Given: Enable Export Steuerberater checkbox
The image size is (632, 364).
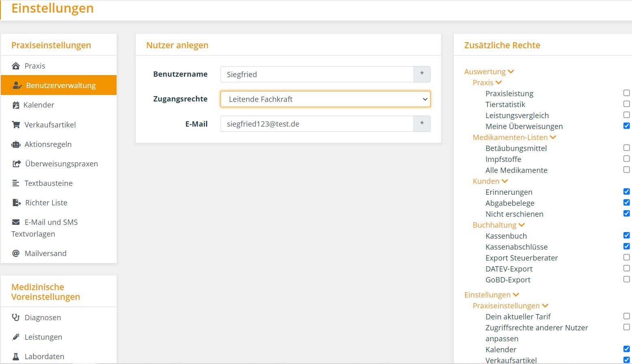Looking at the screenshot, I should 627,257.
